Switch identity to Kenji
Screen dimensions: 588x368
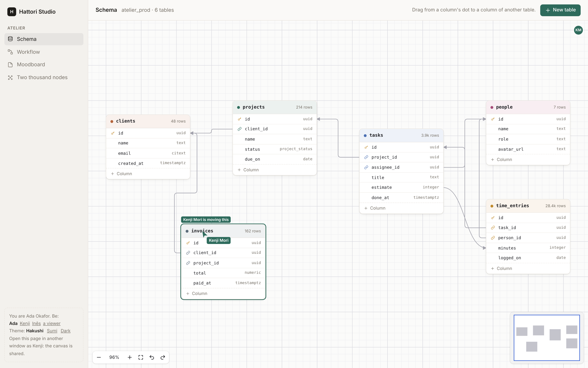[25, 323]
